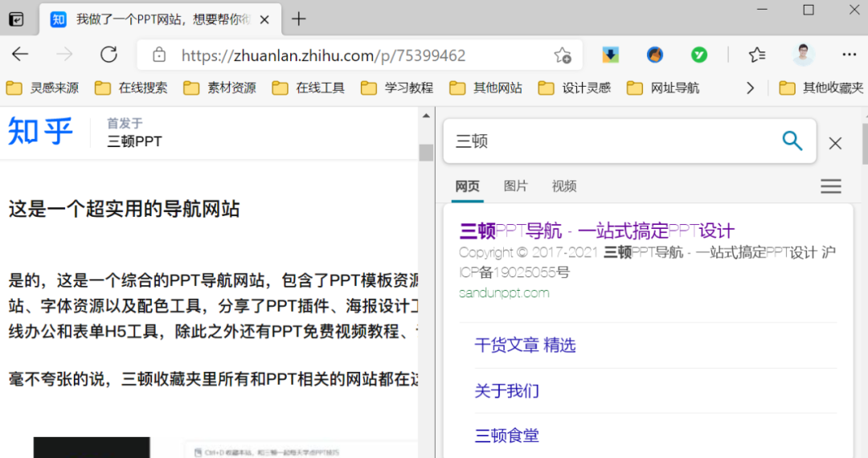Select the 网页 results tab
This screenshot has width=868, height=458.
[467, 186]
